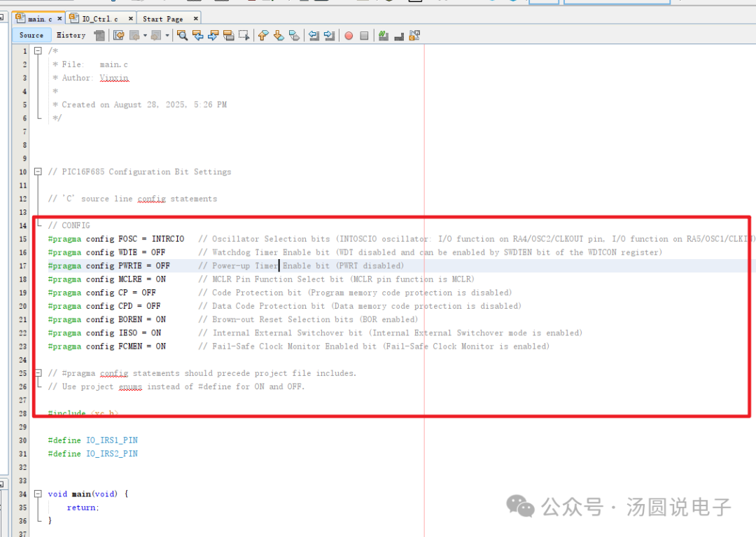
Task: Go to the next bookmark
Action: tap(279, 35)
